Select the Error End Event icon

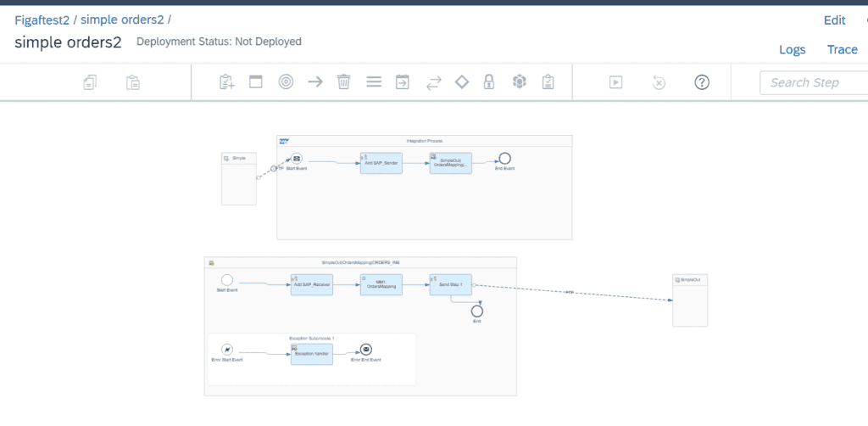[366, 350]
